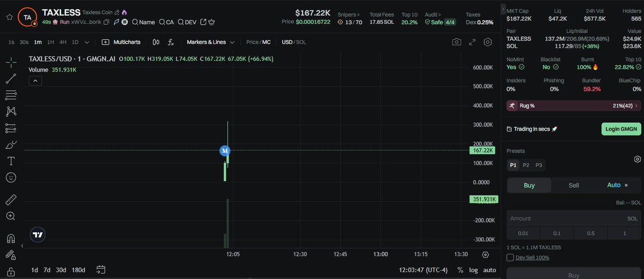Click the Amount SOL input field
The image size is (644, 279).
coord(574,219)
